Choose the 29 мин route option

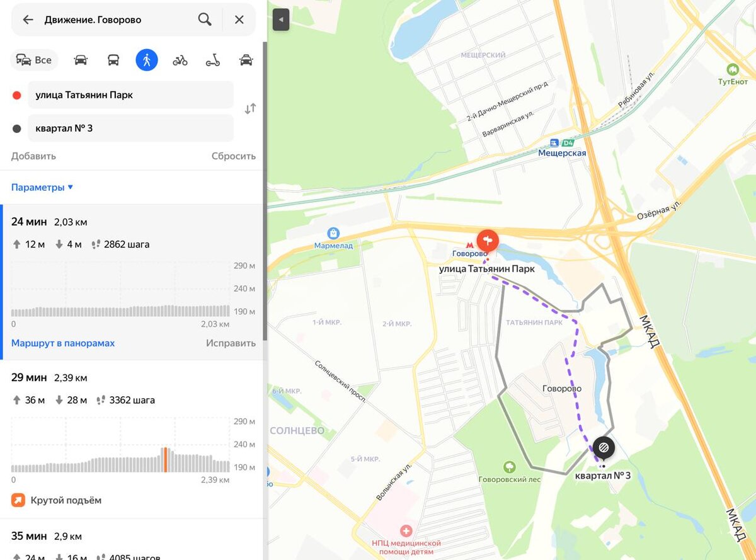pyautogui.click(x=132, y=439)
